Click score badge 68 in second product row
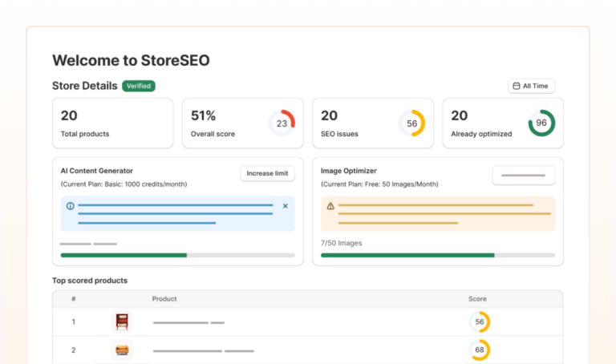 pyautogui.click(x=479, y=350)
